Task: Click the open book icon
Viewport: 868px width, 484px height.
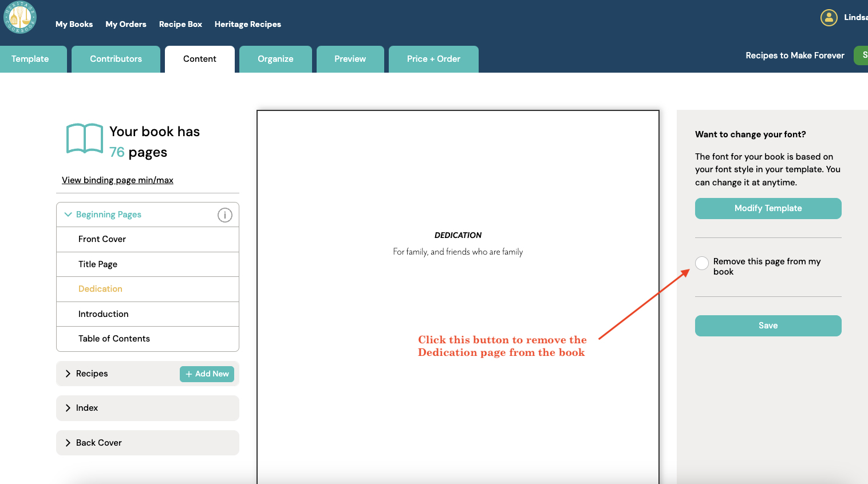Action: pos(85,139)
